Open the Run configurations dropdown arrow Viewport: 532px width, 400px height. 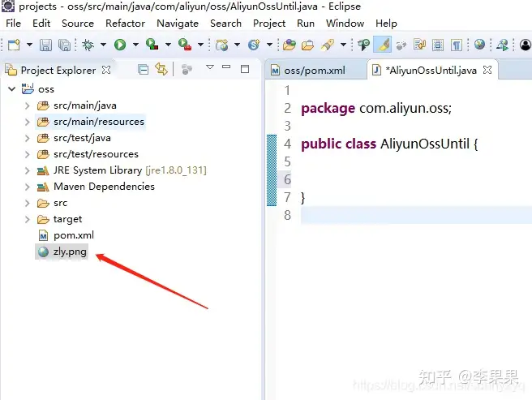tap(135, 45)
